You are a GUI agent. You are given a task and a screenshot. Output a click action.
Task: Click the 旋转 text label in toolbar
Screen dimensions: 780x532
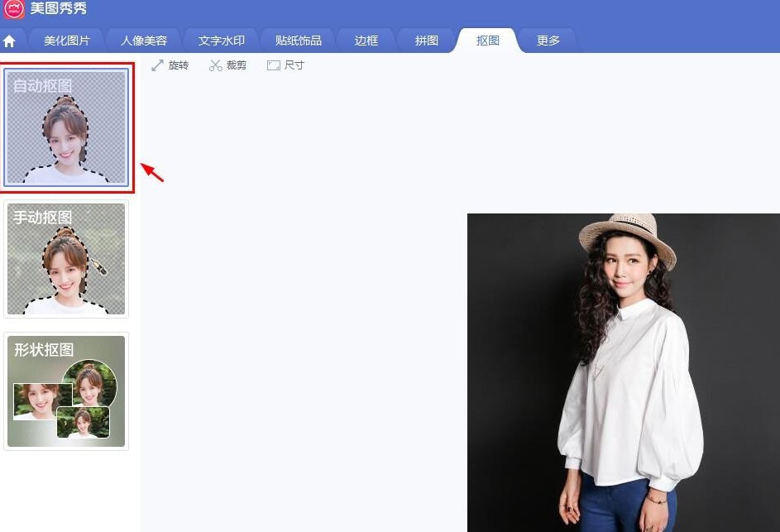pyautogui.click(x=179, y=65)
